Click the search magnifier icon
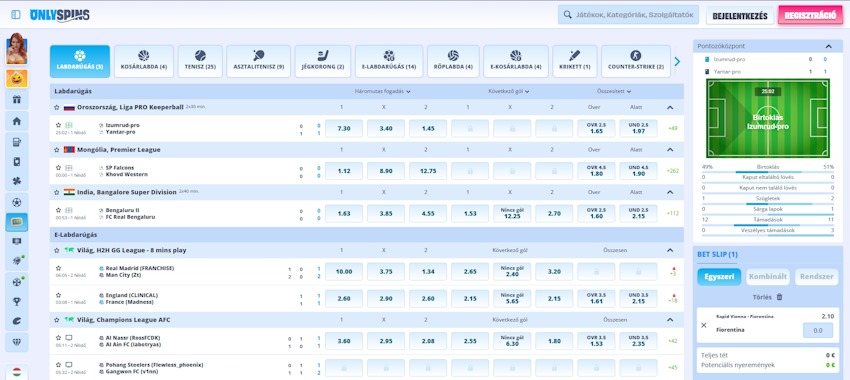The width and height of the screenshot is (850, 380). [568, 15]
